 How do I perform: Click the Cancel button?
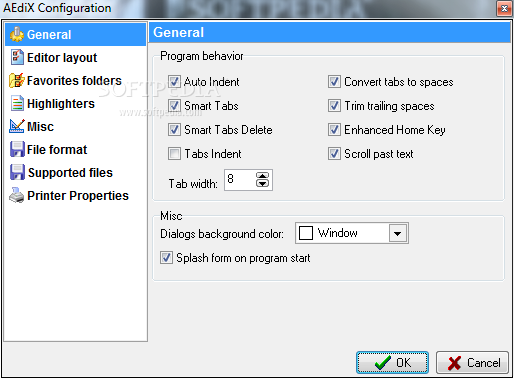click(472, 362)
